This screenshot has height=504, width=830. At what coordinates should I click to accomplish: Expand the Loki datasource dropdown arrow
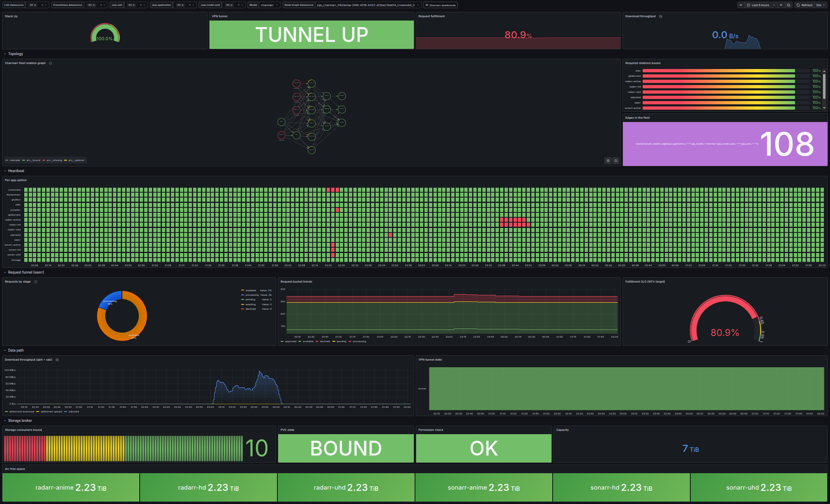tap(46, 5)
